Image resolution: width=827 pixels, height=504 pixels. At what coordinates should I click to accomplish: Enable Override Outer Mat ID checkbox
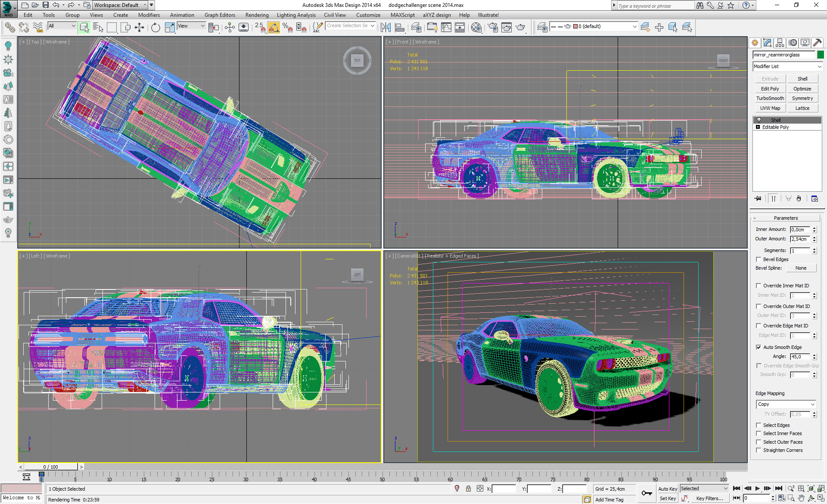(759, 306)
